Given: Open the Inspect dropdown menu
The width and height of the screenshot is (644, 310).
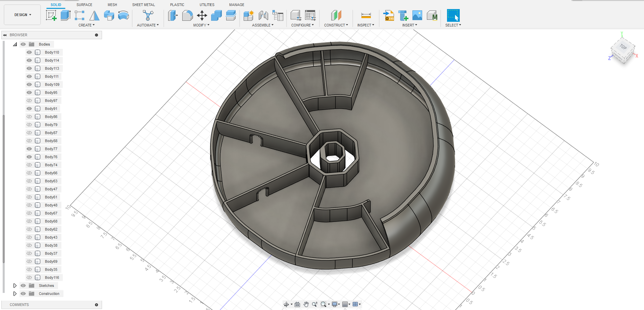Looking at the screenshot, I should [366, 25].
